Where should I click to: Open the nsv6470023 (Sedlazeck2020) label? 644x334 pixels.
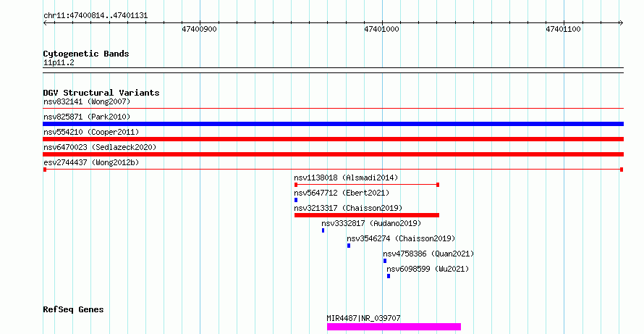click(100, 147)
